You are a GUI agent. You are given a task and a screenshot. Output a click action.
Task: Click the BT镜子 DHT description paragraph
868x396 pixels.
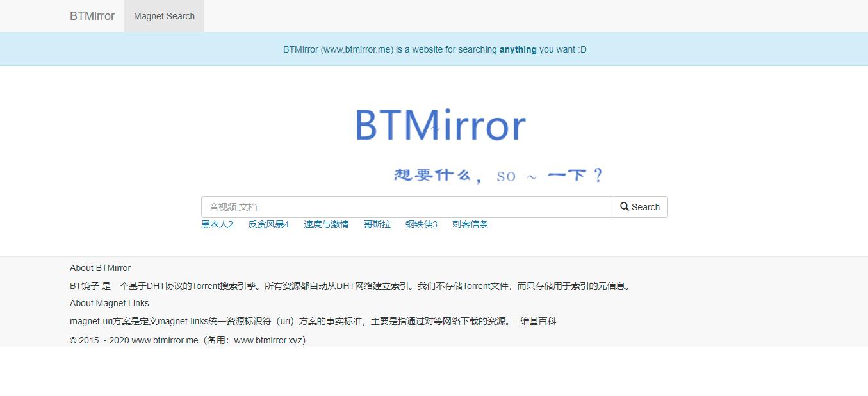click(x=351, y=286)
